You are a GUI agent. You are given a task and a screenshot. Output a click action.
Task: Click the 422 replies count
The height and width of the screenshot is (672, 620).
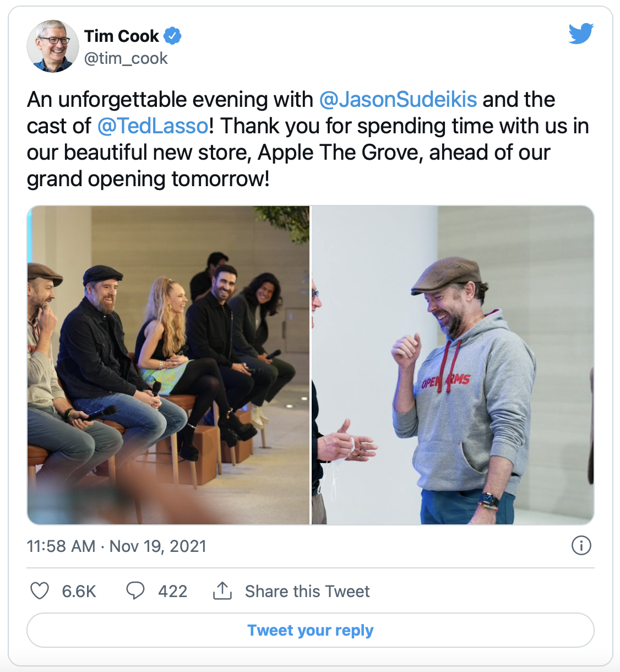(x=172, y=591)
